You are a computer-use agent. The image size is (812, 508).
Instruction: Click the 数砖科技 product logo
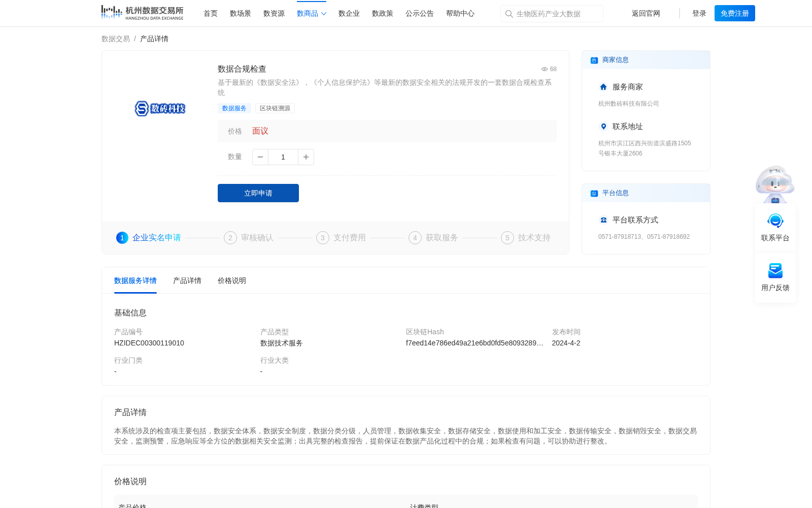[160, 108]
